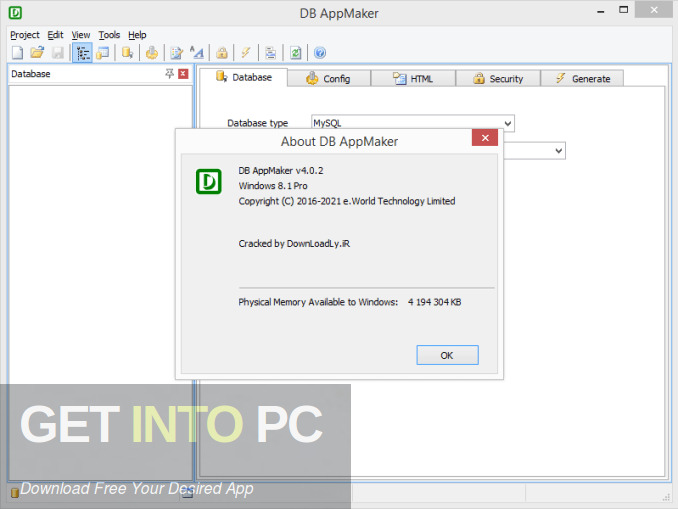The image size is (678, 509).
Task: Click the toolbar icon after the lightning bolt
Action: 271,53
